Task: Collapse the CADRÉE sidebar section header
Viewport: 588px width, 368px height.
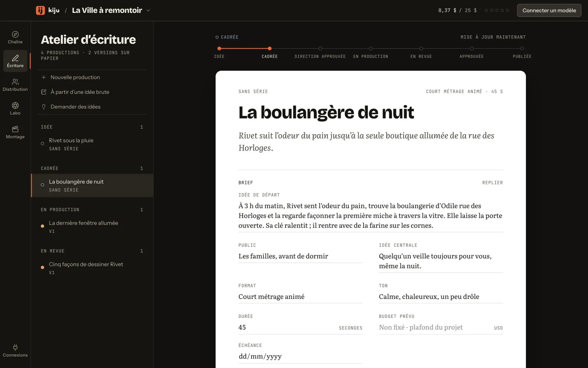Action: [x=92, y=168]
